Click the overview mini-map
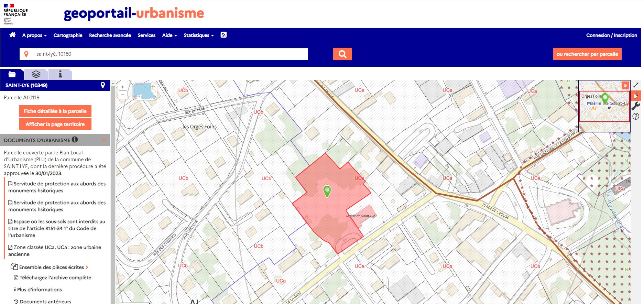 tap(604, 106)
